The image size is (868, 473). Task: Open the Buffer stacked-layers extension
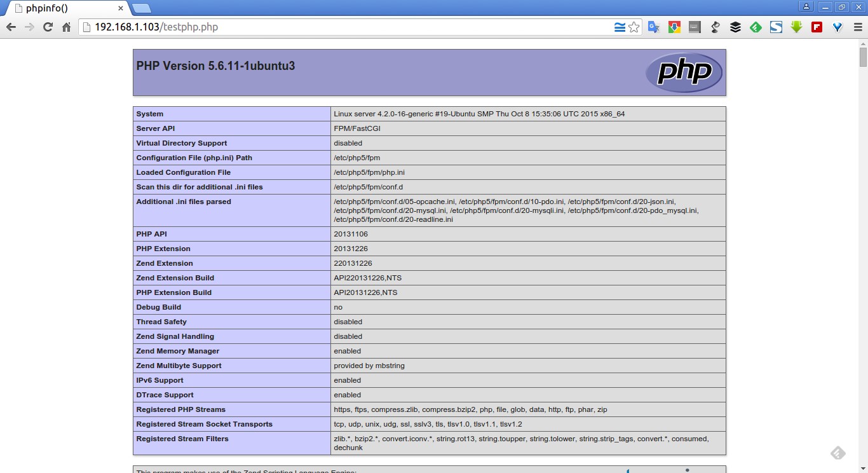click(x=735, y=27)
